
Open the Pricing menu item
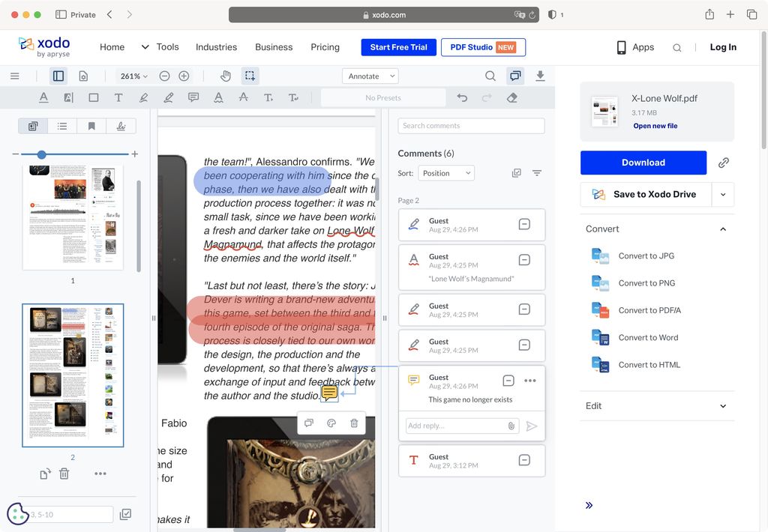[x=325, y=46]
